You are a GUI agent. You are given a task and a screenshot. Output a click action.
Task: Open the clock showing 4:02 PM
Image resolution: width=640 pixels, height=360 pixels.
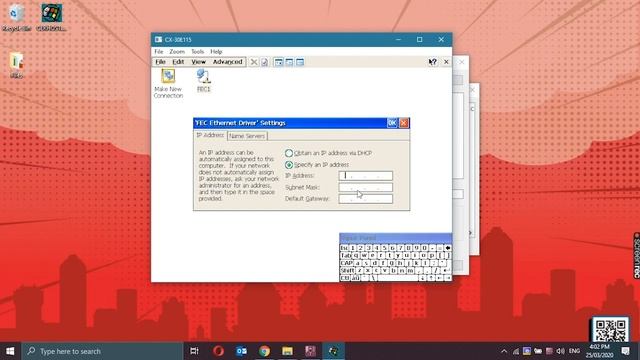point(600,351)
